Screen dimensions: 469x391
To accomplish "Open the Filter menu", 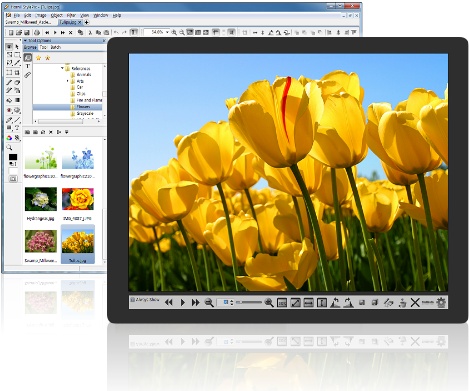I will pos(71,15).
